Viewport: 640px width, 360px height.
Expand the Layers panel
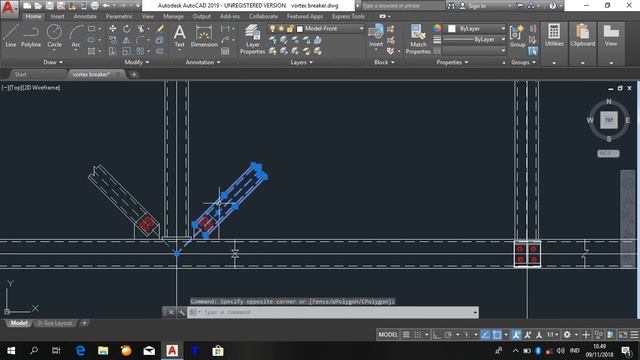tap(302, 62)
